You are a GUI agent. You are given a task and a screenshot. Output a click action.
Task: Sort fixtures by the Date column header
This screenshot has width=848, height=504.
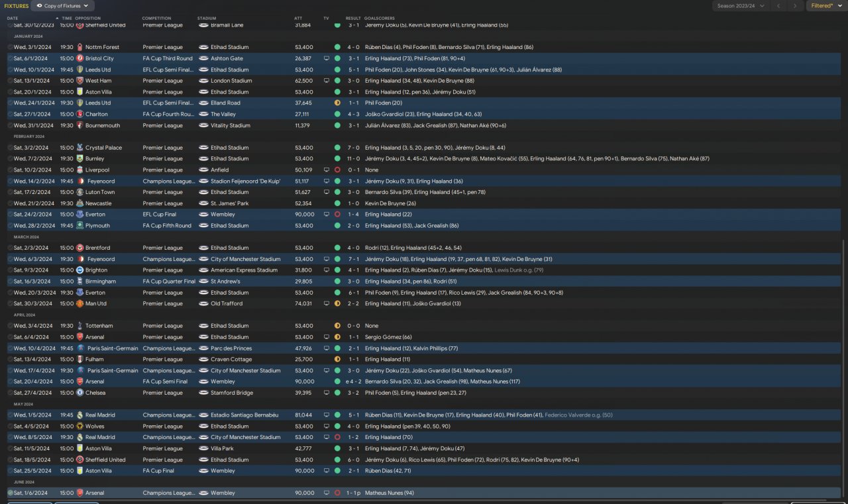pos(13,18)
